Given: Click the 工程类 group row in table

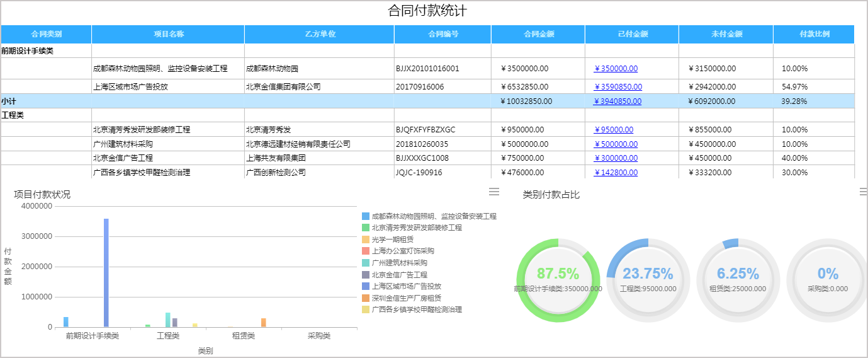Looking at the screenshot, I should pyautogui.click(x=427, y=115).
